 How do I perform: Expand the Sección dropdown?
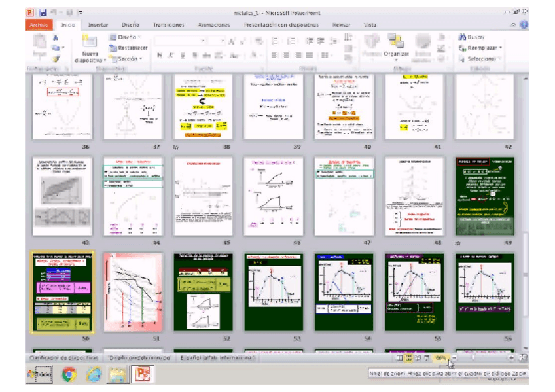tap(140, 59)
